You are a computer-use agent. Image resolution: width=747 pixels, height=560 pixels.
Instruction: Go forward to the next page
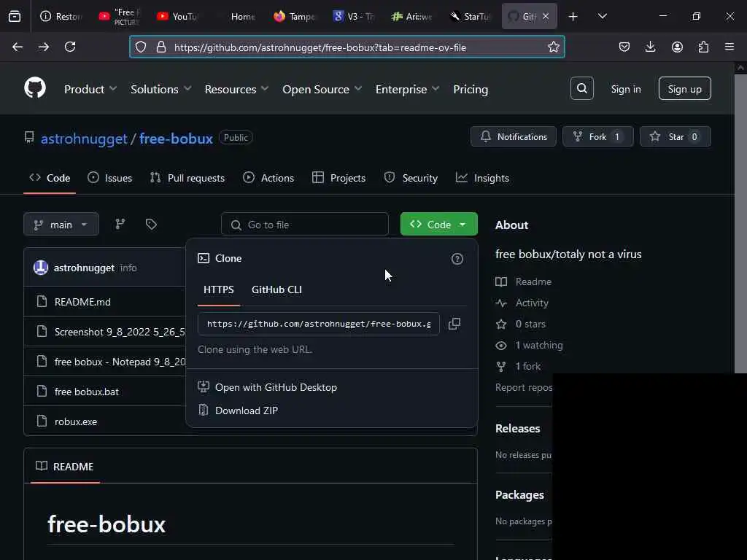43,47
